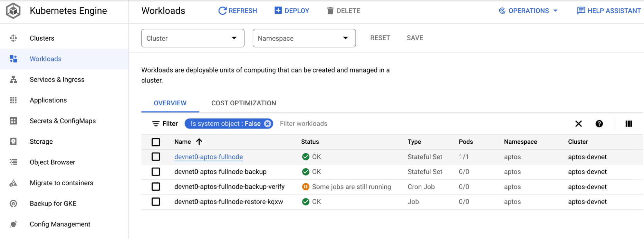Expand the Namespace dropdown
This screenshot has width=644, height=239.
(304, 38)
